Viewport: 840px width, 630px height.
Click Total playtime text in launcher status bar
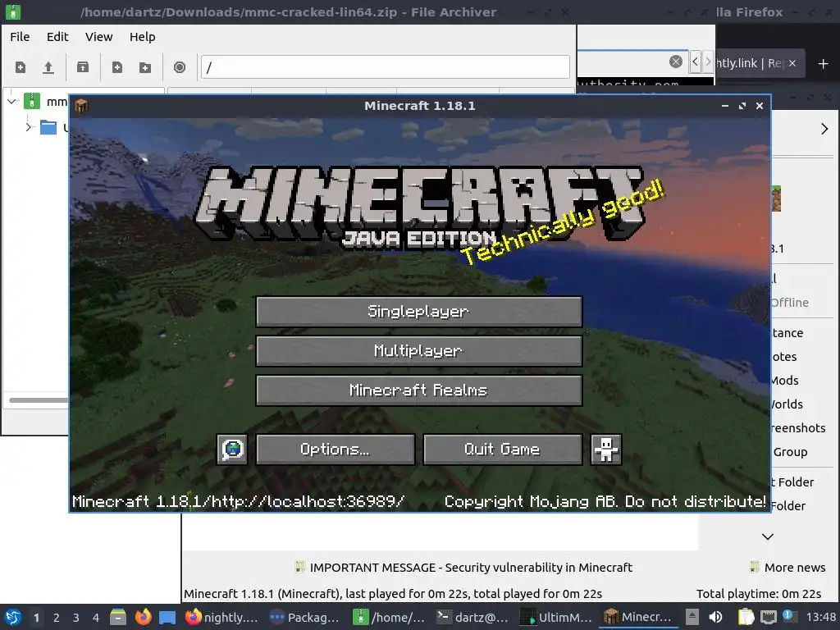pyautogui.click(x=759, y=594)
